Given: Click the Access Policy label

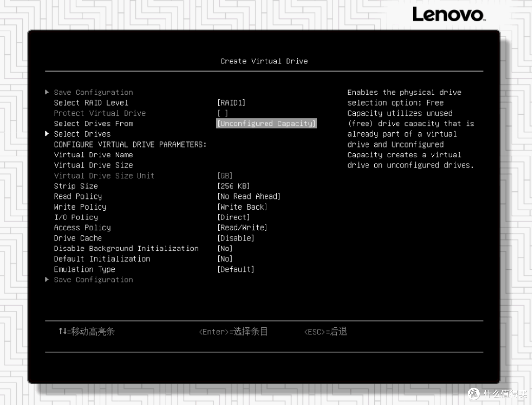Looking at the screenshot, I should [82, 228].
